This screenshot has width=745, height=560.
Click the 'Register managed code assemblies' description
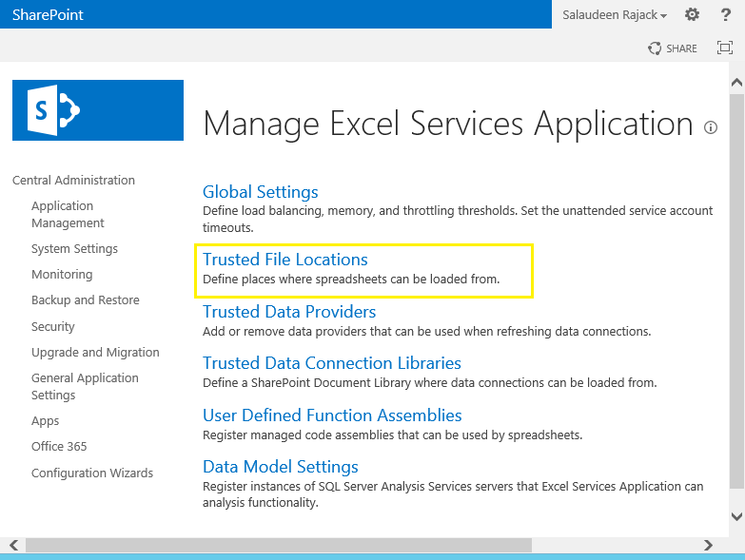tap(392, 435)
